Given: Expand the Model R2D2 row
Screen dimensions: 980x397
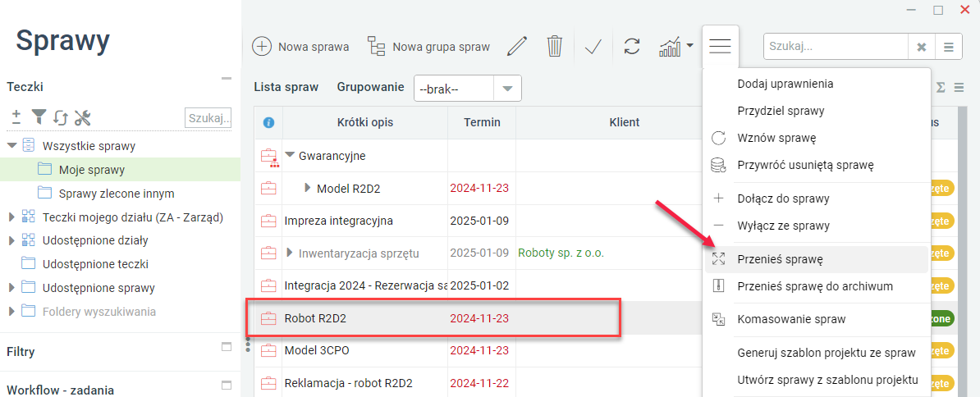Looking at the screenshot, I should point(307,187).
